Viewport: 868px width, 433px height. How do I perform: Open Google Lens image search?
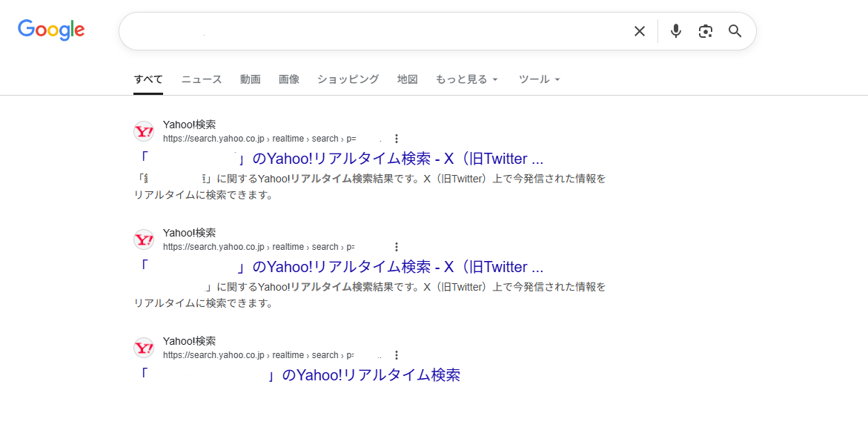705,31
